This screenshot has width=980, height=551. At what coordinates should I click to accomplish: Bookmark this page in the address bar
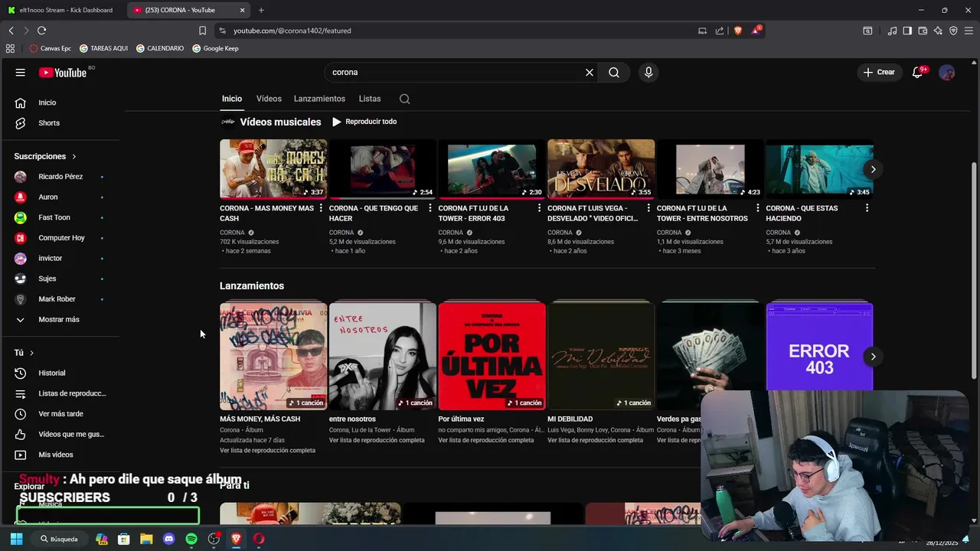(x=202, y=31)
